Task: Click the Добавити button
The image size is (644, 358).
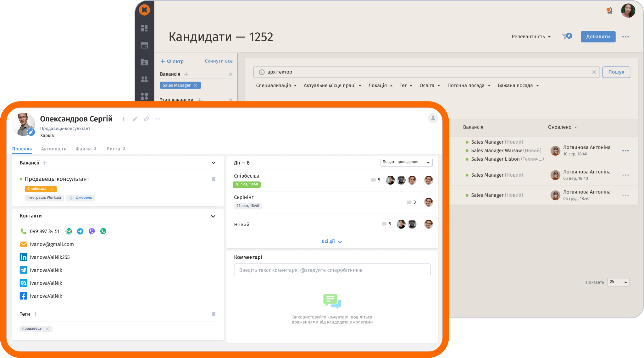Action: 598,36
